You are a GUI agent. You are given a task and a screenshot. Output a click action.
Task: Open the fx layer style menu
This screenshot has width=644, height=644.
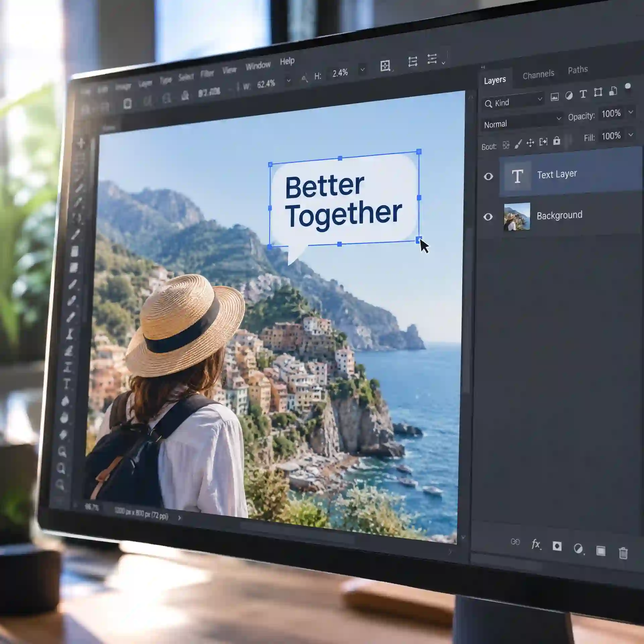click(x=536, y=544)
